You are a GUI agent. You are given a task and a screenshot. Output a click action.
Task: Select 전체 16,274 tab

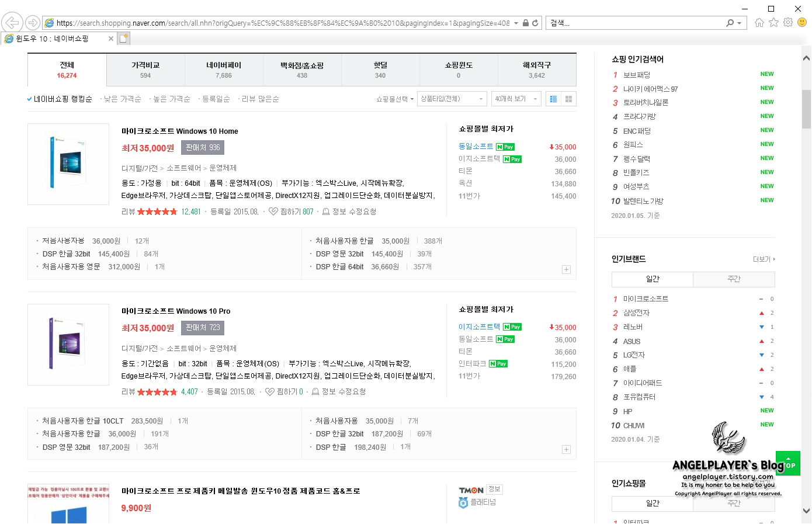coord(67,70)
